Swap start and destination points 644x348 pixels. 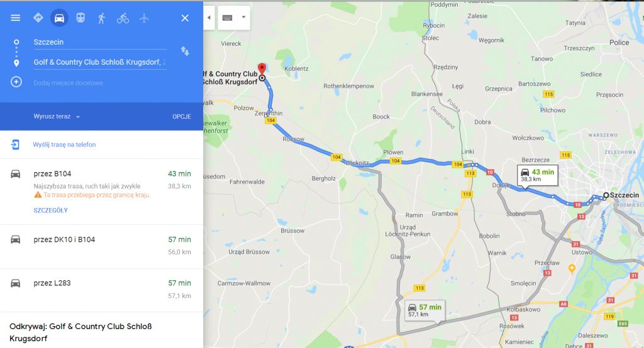click(185, 52)
